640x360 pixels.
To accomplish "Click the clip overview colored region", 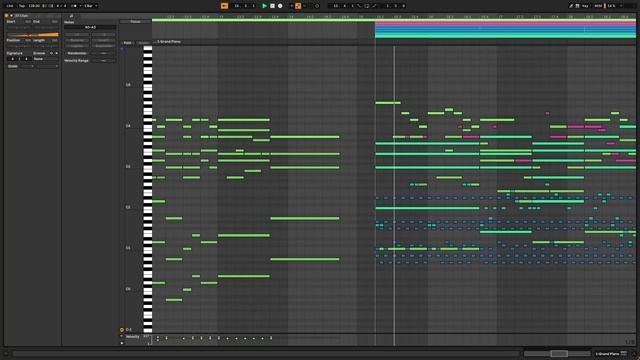I will [505, 30].
